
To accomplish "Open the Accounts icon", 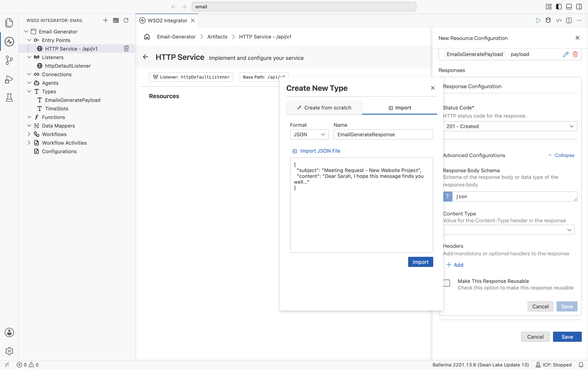I will [9, 332].
